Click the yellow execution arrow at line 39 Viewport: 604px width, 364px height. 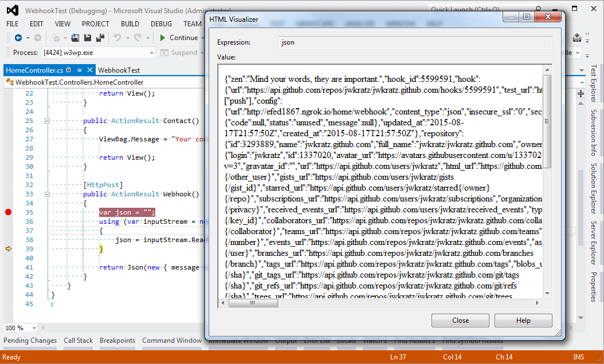click(8, 249)
